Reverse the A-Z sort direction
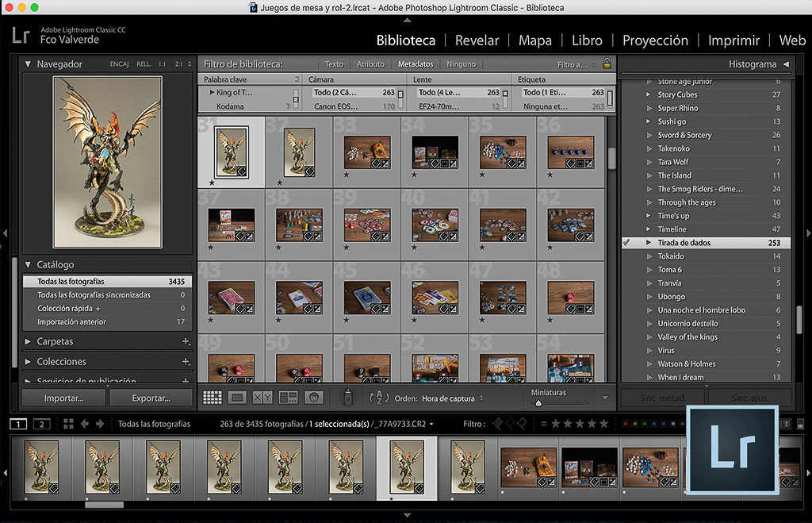 pos(378,398)
